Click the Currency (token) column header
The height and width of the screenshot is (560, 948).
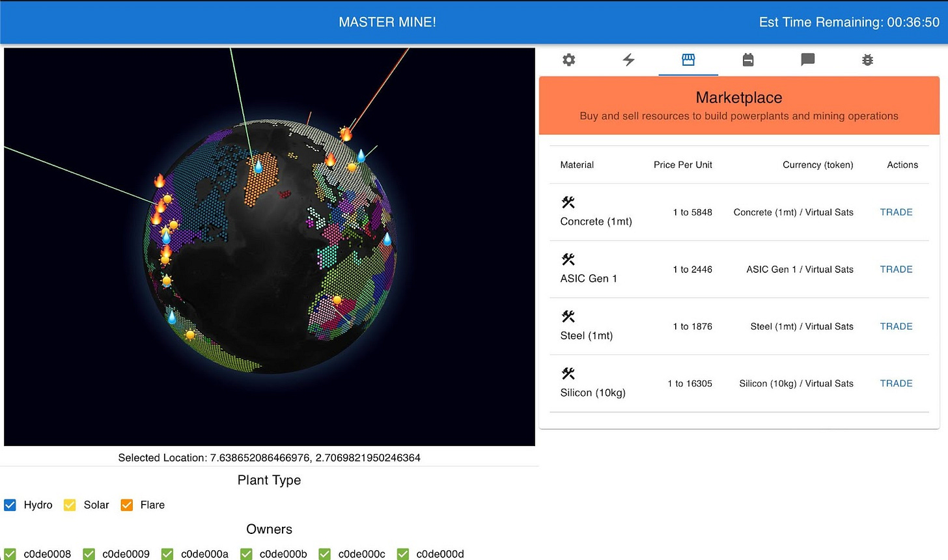coord(818,165)
